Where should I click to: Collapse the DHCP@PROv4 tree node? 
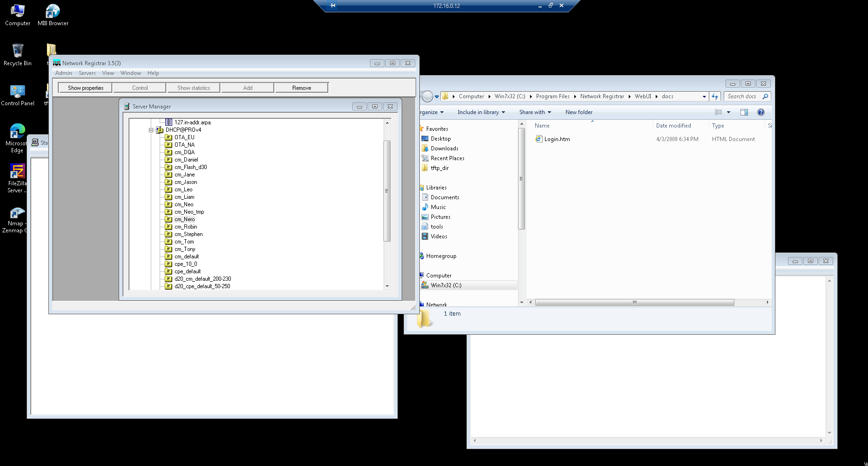point(151,130)
